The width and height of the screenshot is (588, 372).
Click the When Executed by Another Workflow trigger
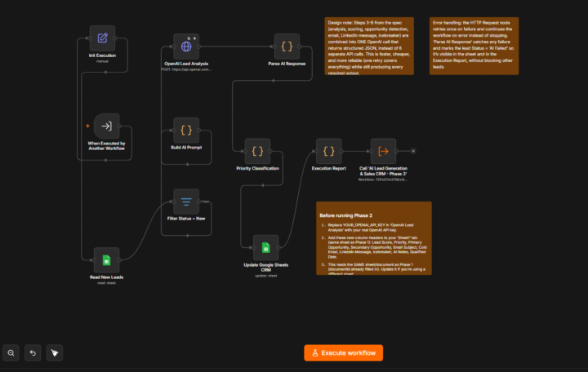107,126
